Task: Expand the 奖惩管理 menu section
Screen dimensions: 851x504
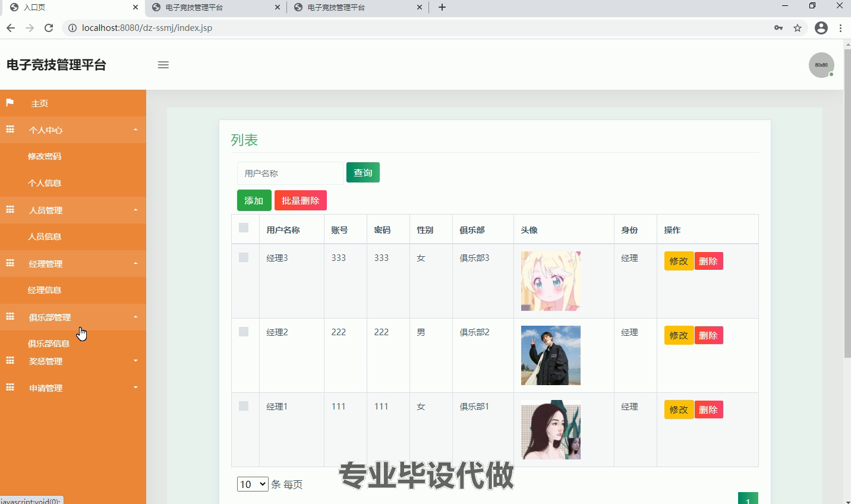Action: 135,361
